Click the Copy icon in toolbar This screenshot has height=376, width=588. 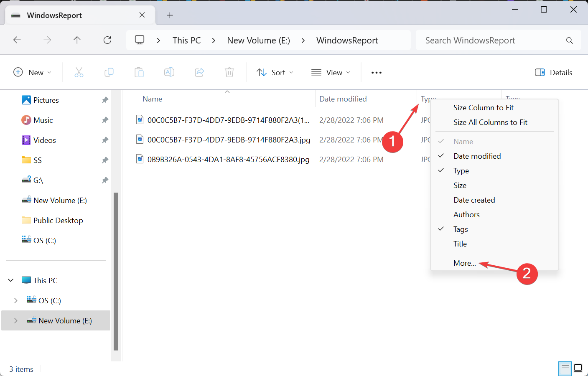coord(109,72)
